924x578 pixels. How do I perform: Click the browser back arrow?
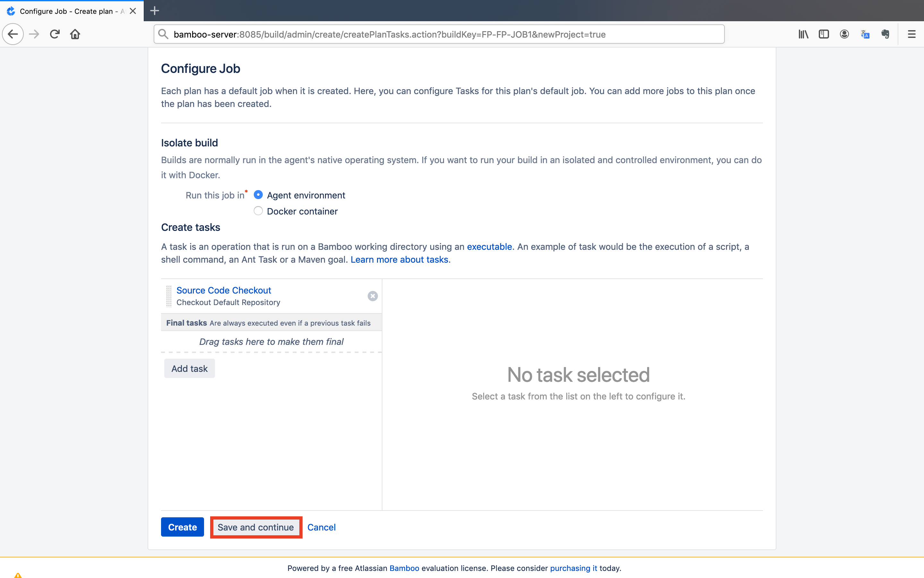pos(13,34)
